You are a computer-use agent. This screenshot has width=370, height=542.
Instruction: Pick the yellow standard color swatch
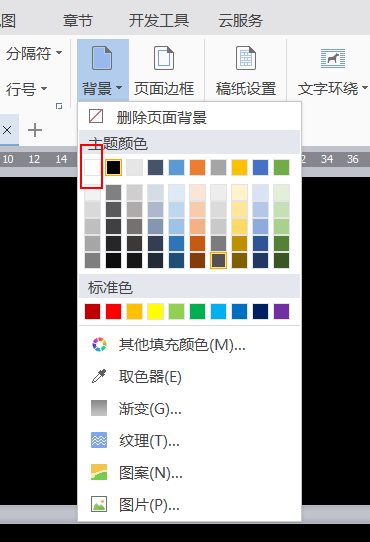point(155,311)
